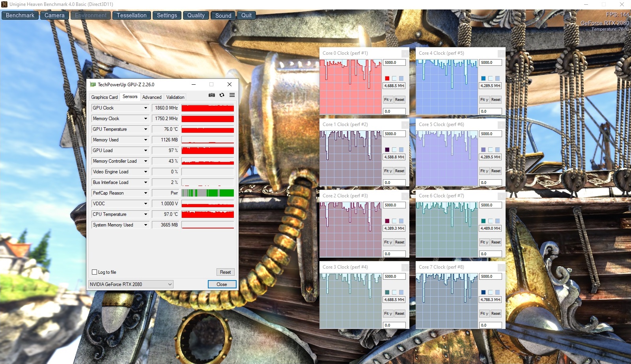Click the GPU-Z title bar app icon

click(x=93, y=84)
